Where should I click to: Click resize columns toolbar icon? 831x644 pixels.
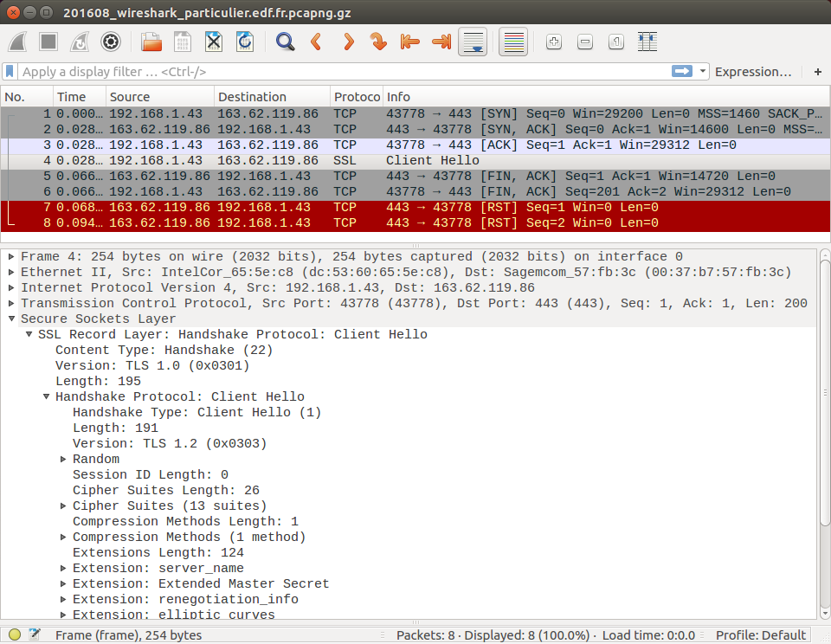[x=647, y=42]
